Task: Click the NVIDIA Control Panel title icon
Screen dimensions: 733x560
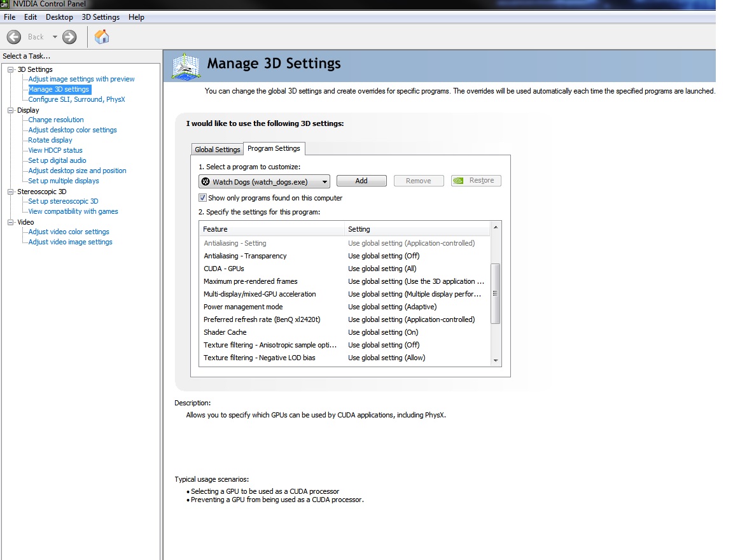Action: tap(4, 4)
